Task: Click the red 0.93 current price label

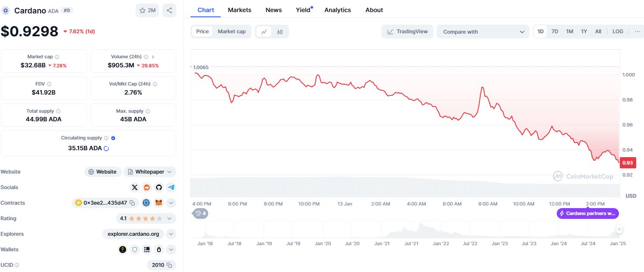Action: pos(628,163)
